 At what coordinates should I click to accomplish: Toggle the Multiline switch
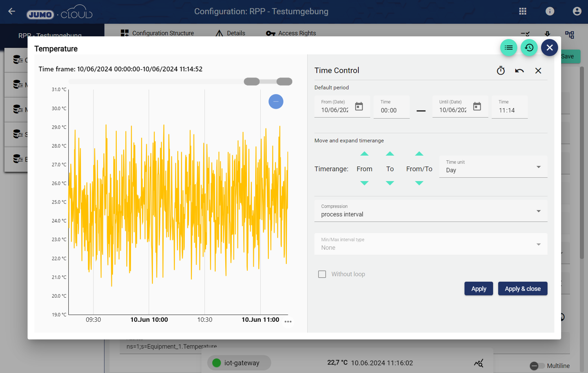pos(537,366)
